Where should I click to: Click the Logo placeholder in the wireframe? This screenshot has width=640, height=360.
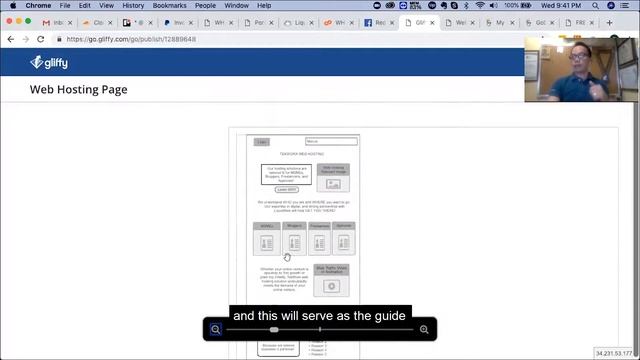click(262, 142)
